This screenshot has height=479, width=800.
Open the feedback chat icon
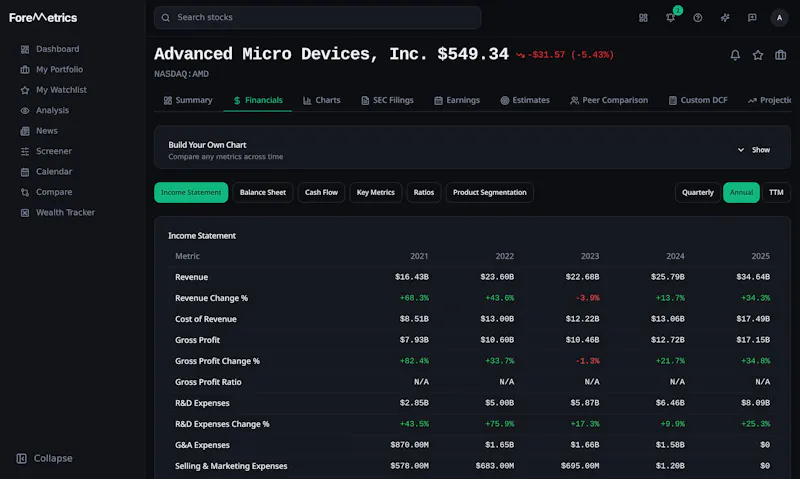(752, 18)
